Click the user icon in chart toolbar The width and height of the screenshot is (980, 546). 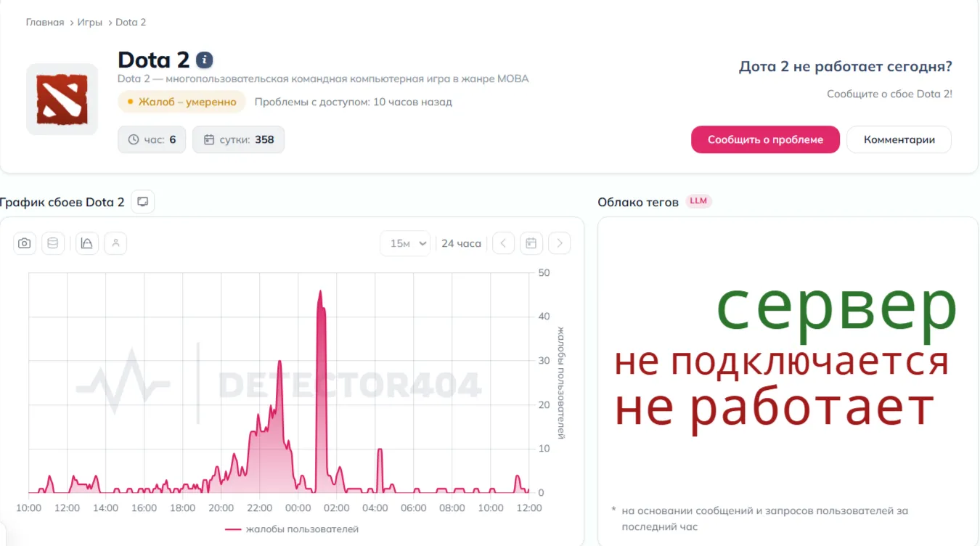(x=115, y=243)
